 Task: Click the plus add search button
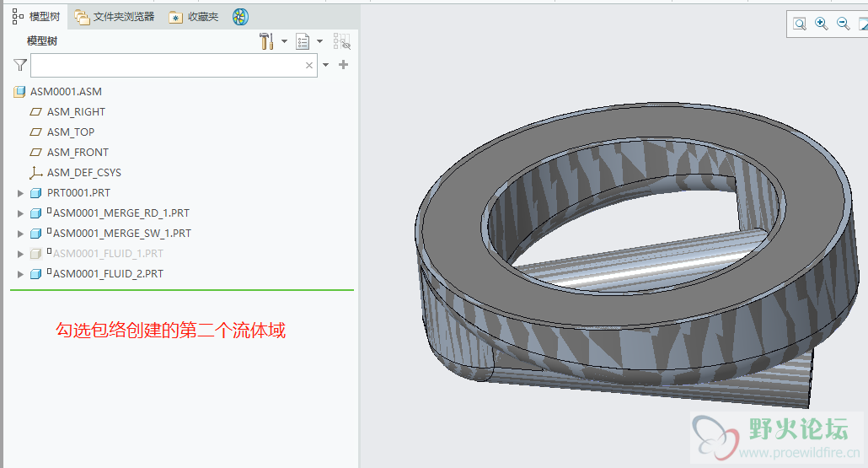343,65
